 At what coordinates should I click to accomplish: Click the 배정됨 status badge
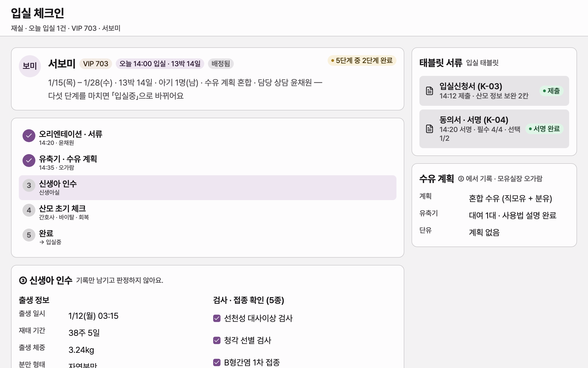click(221, 64)
